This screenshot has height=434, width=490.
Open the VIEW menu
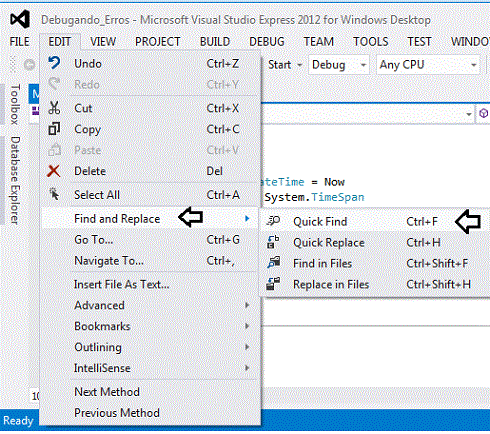point(103,42)
